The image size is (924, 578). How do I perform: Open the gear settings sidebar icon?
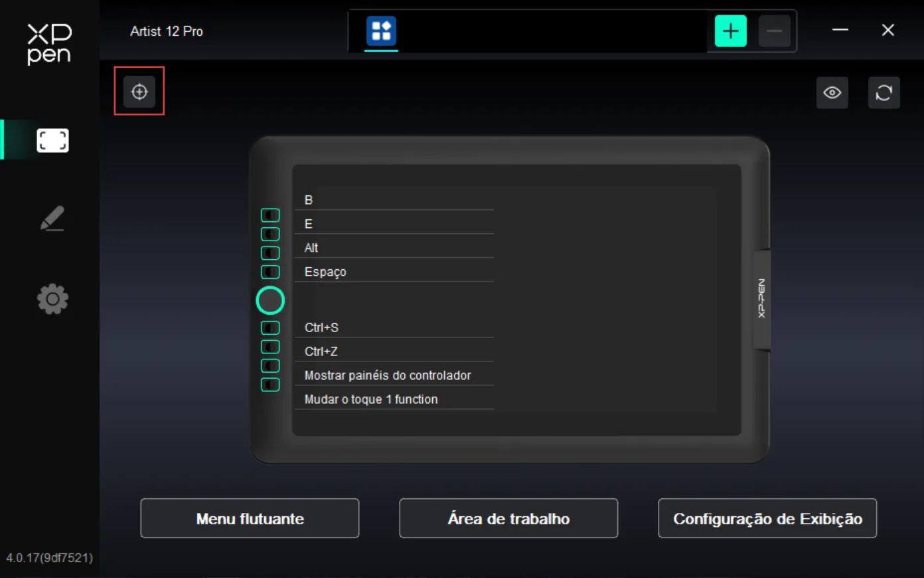(x=53, y=299)
